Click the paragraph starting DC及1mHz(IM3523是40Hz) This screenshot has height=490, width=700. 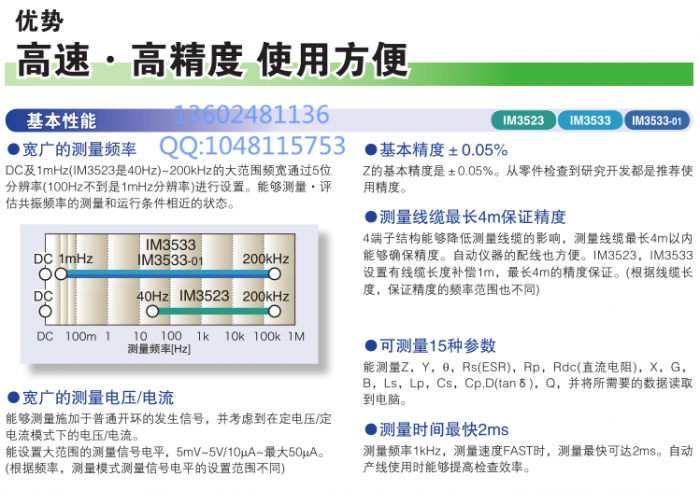click(x=169, y=187)
